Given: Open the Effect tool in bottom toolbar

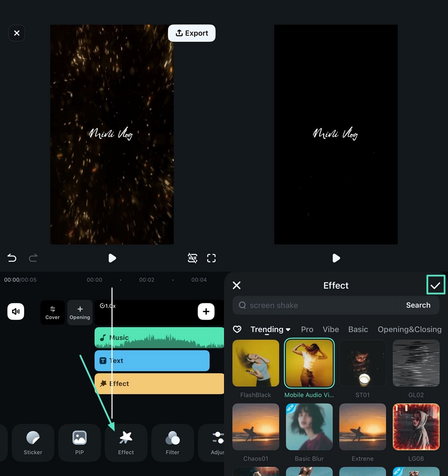Looking at the screenshot, I should pyautogui.click(x=126, y=443).
